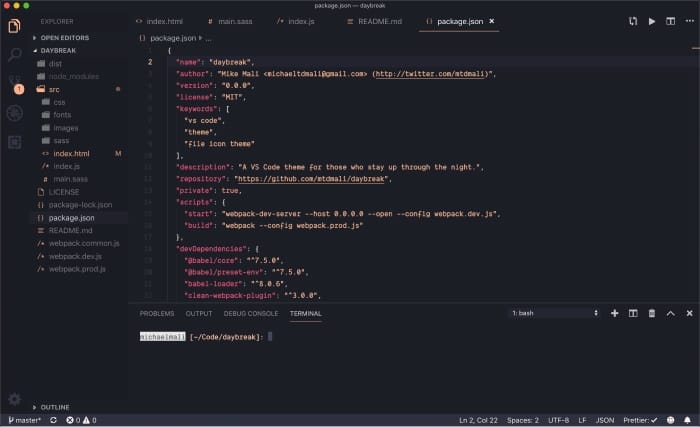Split the editor to the right
Screen dimensions: 700x427
(x=671, y=21)
